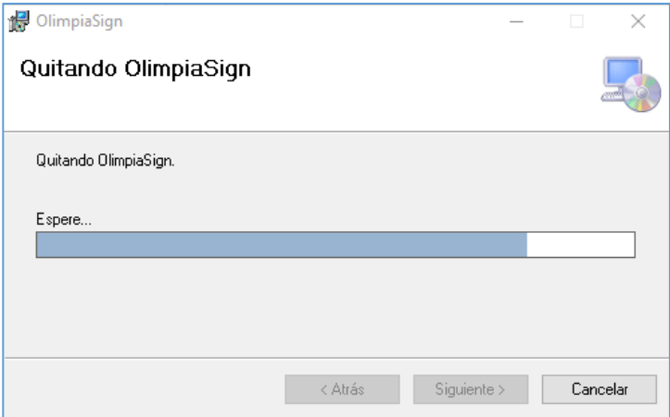Click the monitor screen in the setup icon

(621, 73)
